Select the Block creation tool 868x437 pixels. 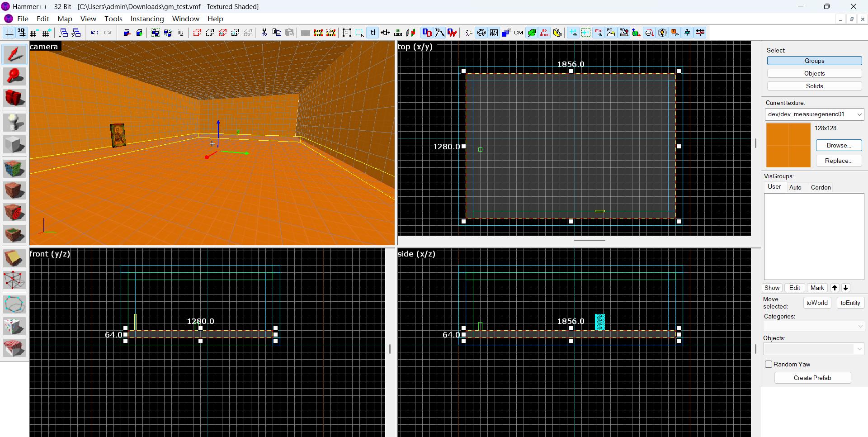click(14, 145)
